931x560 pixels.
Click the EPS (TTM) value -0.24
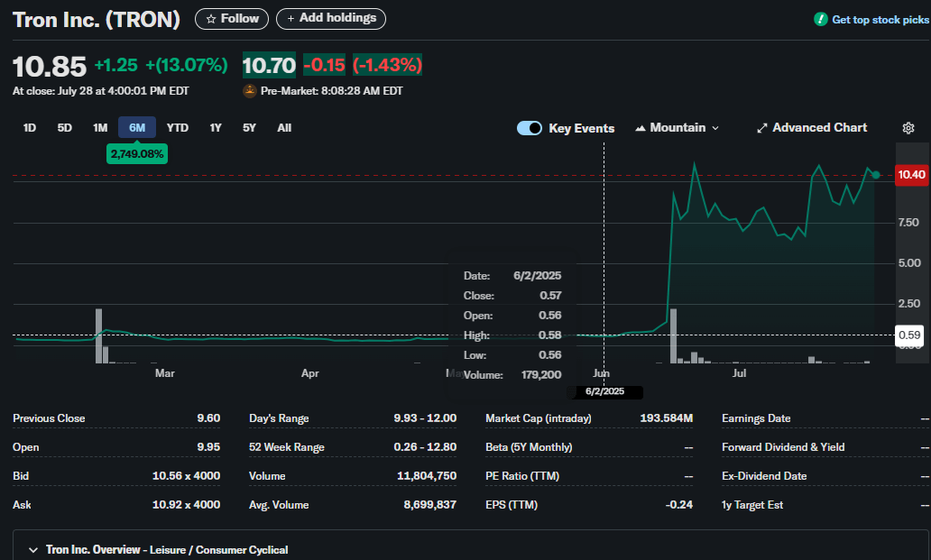679,505
